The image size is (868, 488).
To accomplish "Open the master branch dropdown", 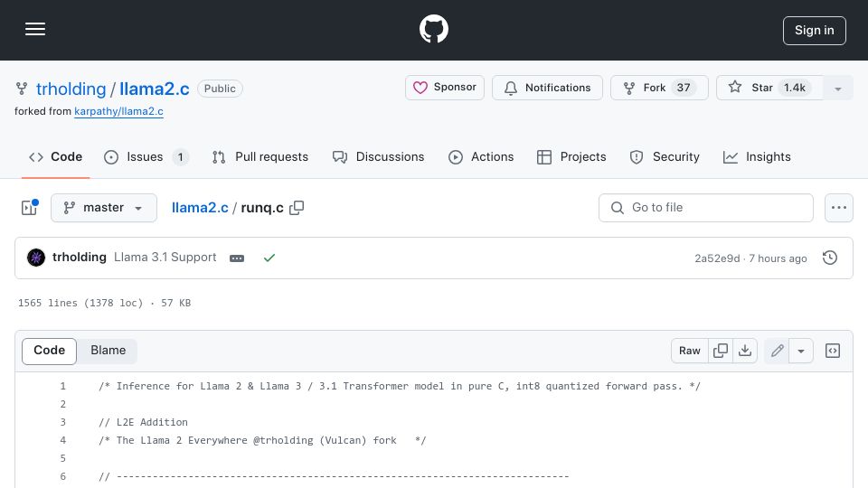I will click(x=103, y=208).
